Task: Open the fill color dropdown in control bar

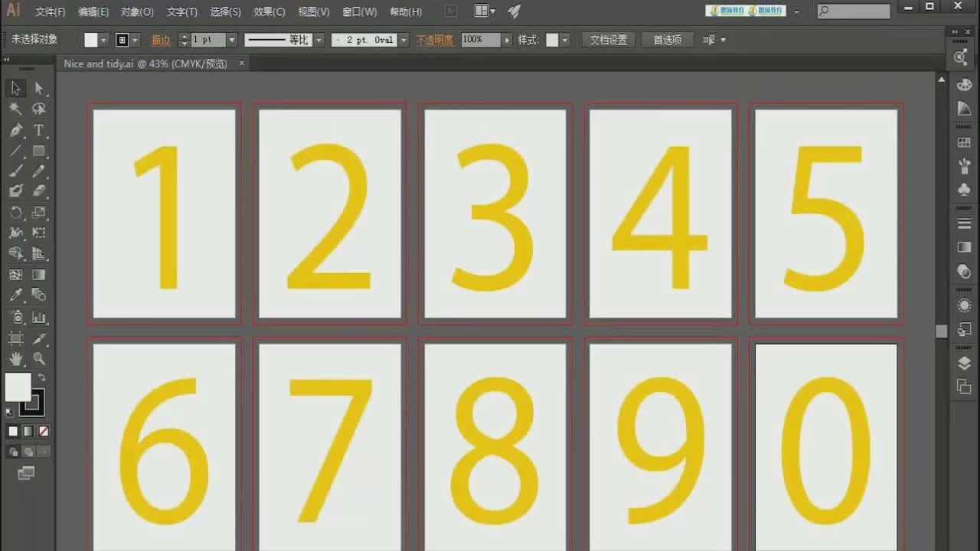Action: 103,40
